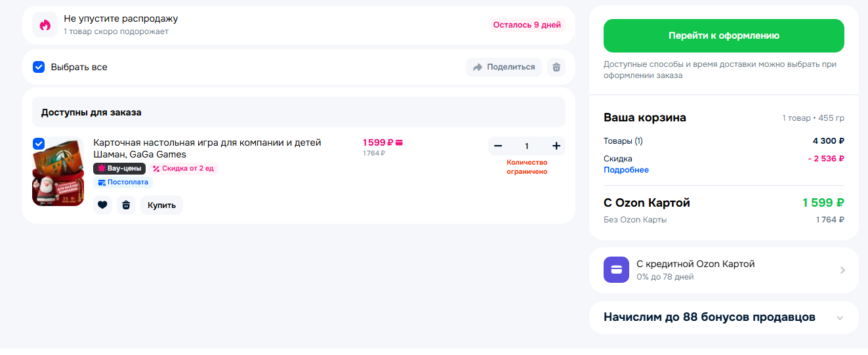Viewport: 868px width, 355px height.
Task: Click the Без Ozon Карты label
Action: [x=635, y=220]
